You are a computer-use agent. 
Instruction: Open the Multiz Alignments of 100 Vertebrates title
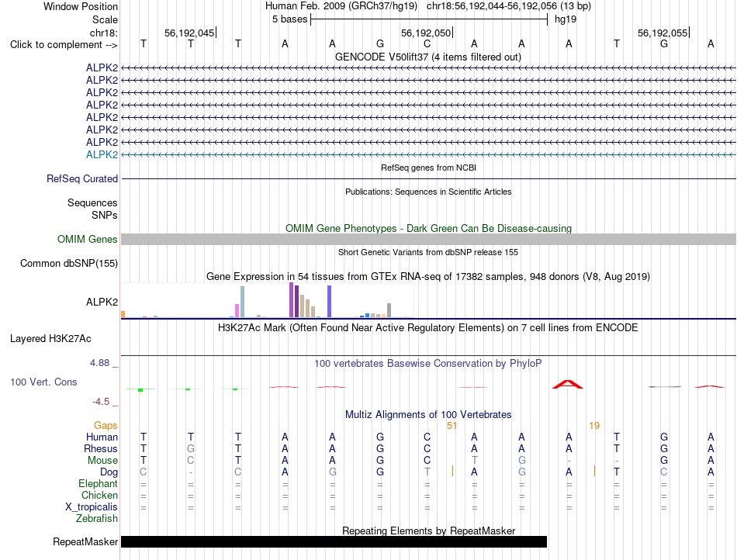428,415
